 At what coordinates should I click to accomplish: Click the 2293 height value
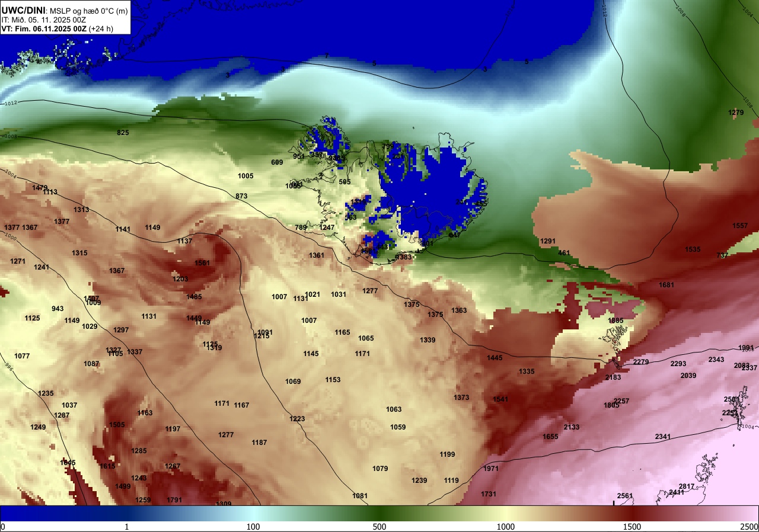click(x=678, y=364)
